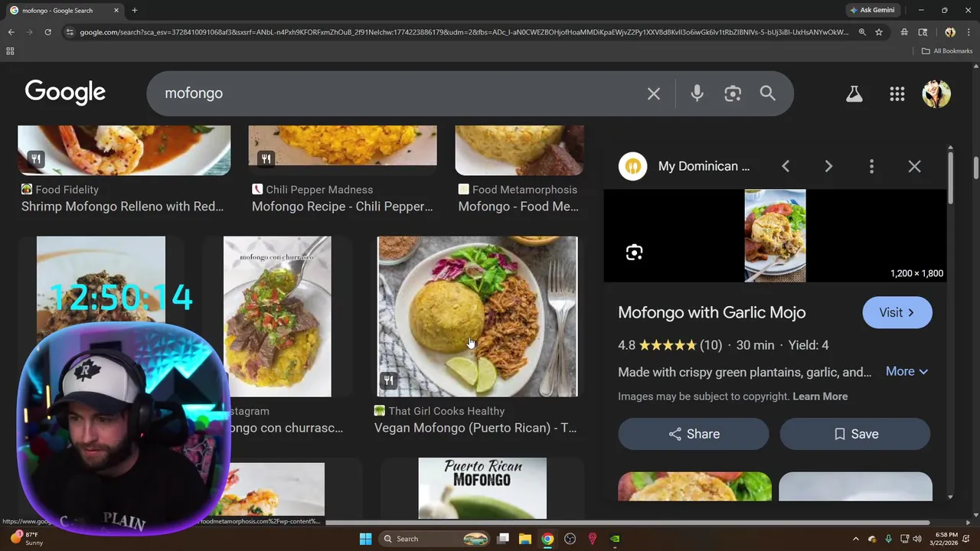
Task: Click the Chrome address bar URL
Action: [x=464, y=32]
